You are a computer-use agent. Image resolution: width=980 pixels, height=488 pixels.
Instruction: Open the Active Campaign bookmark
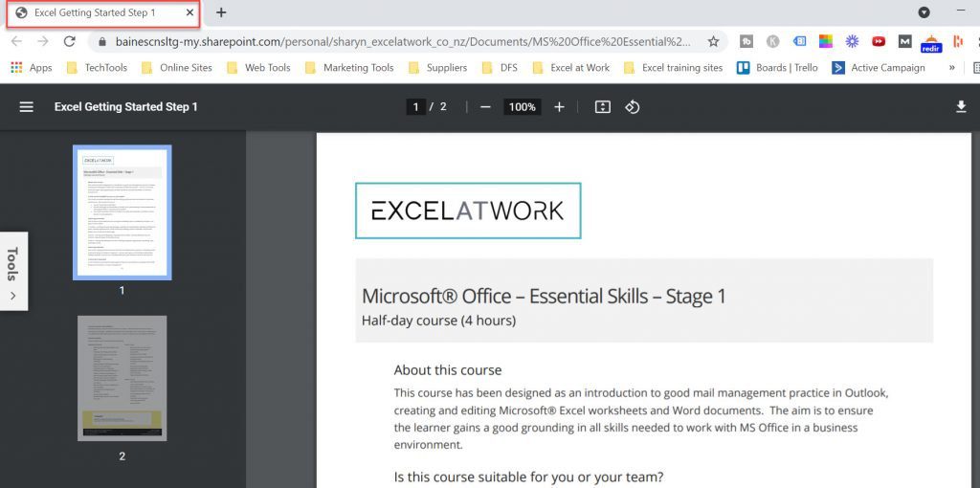pos(879,68)
